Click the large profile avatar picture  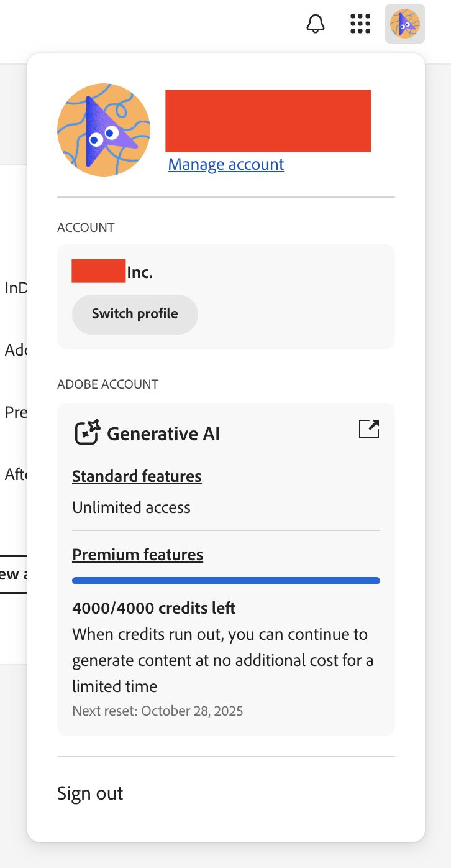(104, 130)
